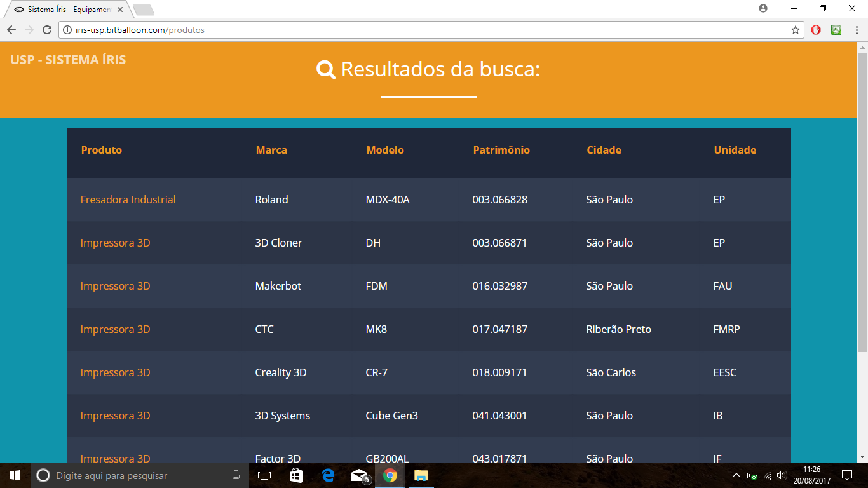Click the Makerbot brand cell
Screen dimensions: 868x488
[x=278, y=286]
